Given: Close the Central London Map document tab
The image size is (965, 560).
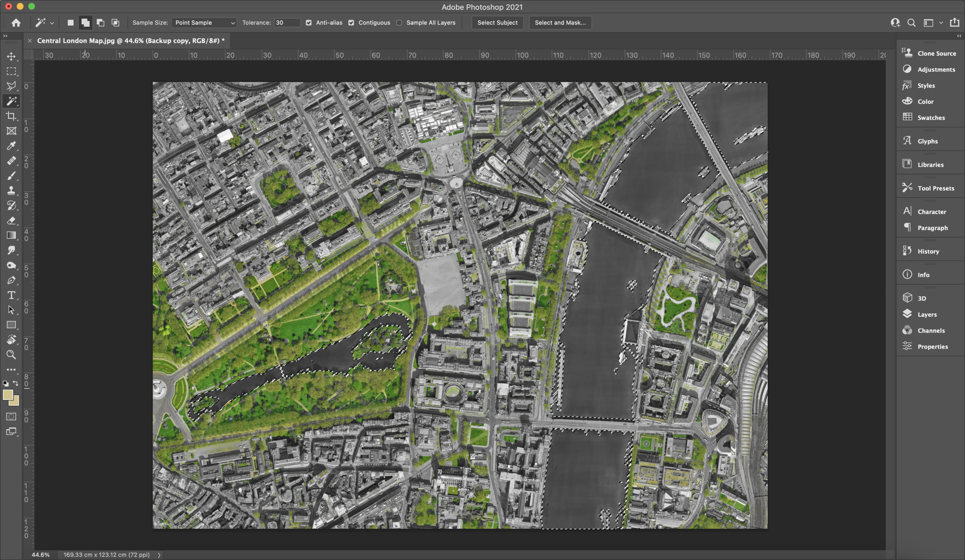Looking at the screenshot, I should tap(30, 40).
